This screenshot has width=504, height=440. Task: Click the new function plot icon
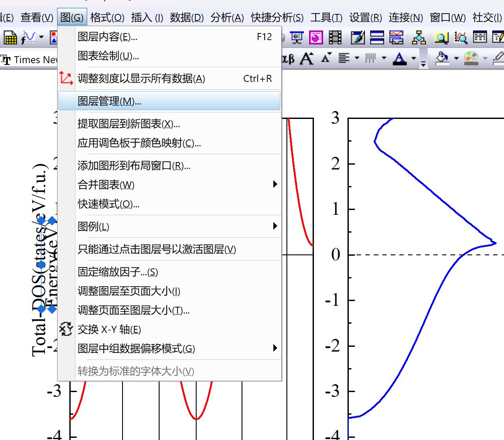point(28,37)
